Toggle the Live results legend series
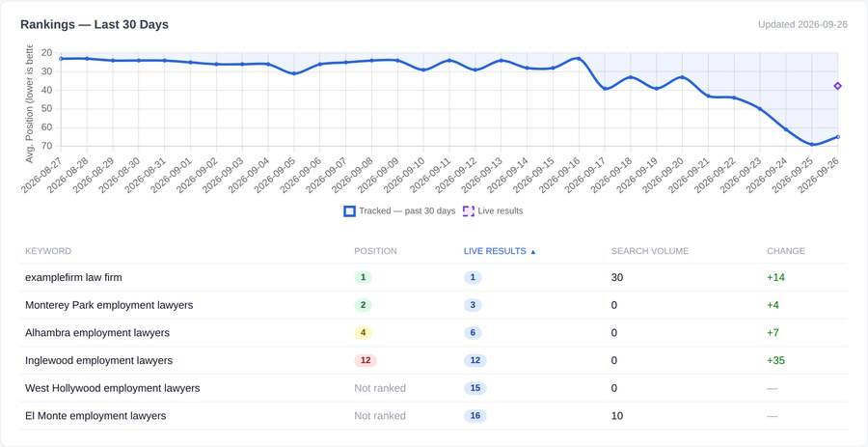The image size is (868, 447). coord(493,211)
